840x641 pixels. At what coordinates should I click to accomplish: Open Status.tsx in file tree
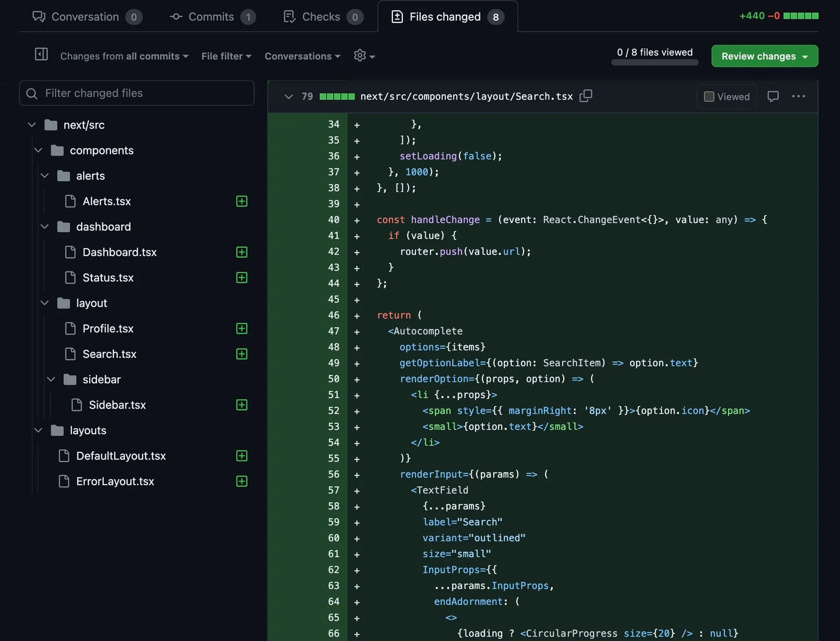(x=108, y=277)
